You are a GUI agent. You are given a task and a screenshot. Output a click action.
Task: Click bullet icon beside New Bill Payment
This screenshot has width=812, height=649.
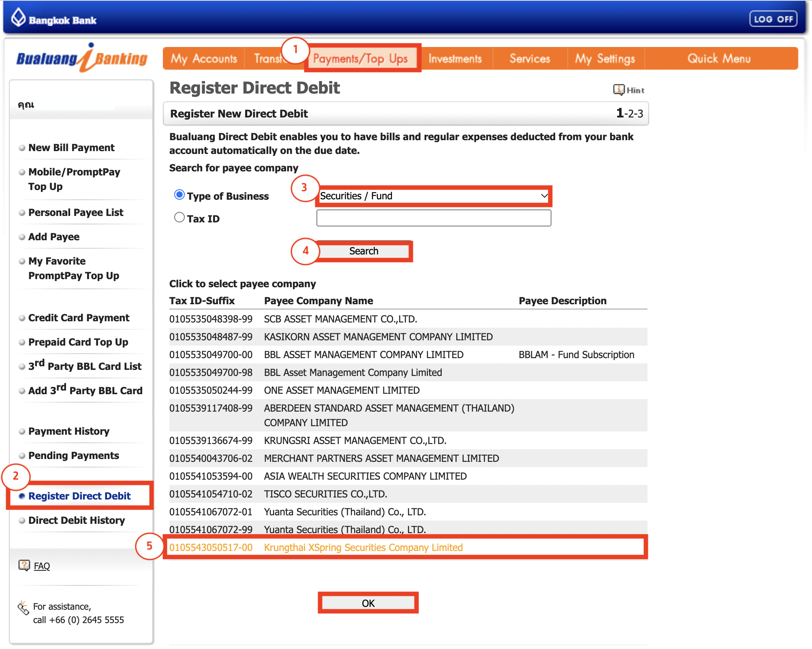coord(22,148)
